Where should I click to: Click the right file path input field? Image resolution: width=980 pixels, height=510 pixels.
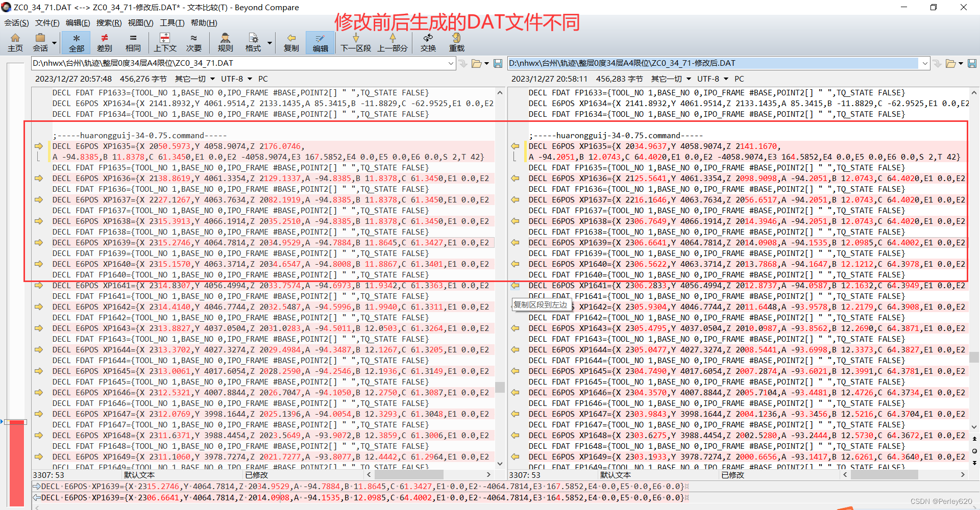point(714,63)
